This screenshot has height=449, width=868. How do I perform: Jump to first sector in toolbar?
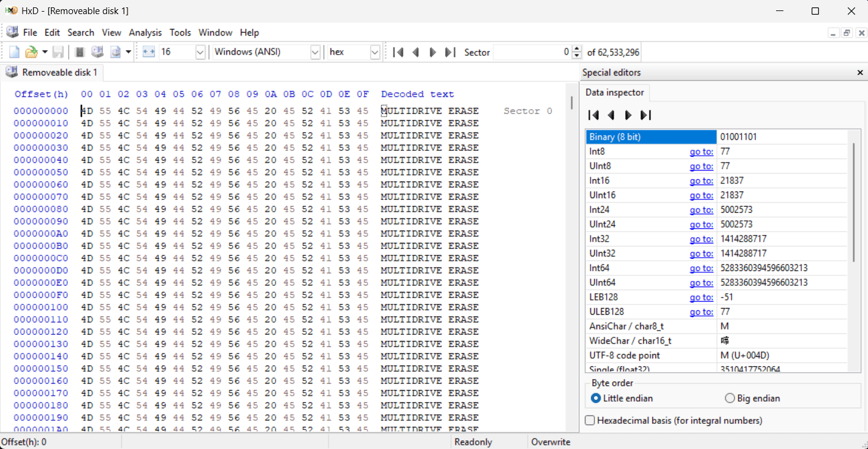398,52
